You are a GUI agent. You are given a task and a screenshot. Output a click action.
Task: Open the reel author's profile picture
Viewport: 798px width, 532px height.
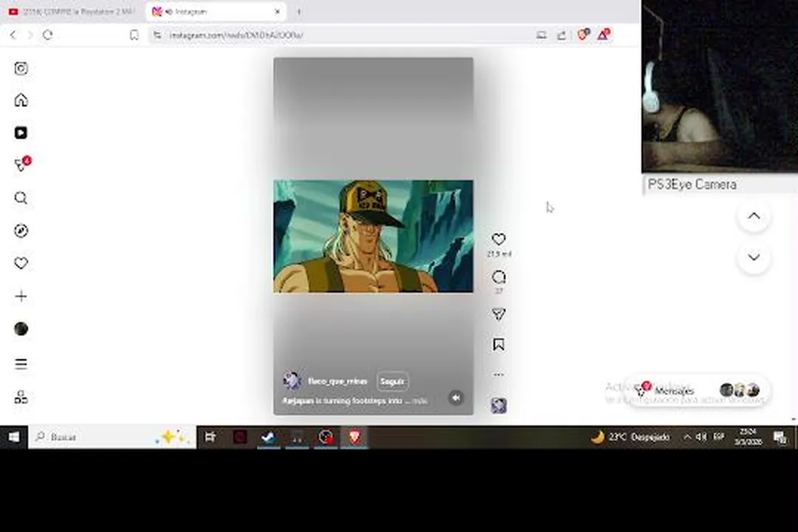pyautogui.click(x=292, y=381)
